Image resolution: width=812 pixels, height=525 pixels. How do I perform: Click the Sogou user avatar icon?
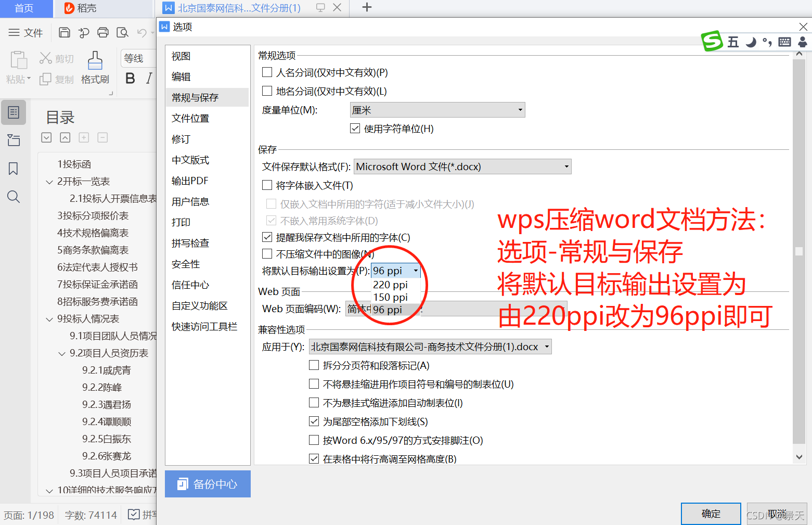click(803, 42)
